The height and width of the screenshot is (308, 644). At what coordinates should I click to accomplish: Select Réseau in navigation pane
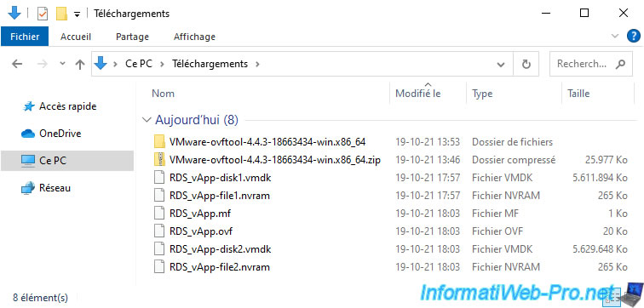click(55, 188)
